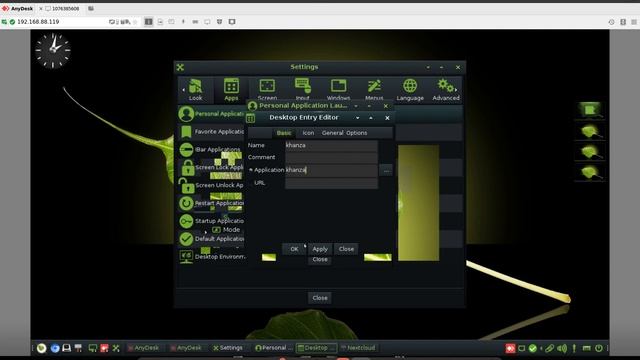Click Close at bottom of Settings window
Image resolution: width=640 pixels, height=360 pixels.
320,298
